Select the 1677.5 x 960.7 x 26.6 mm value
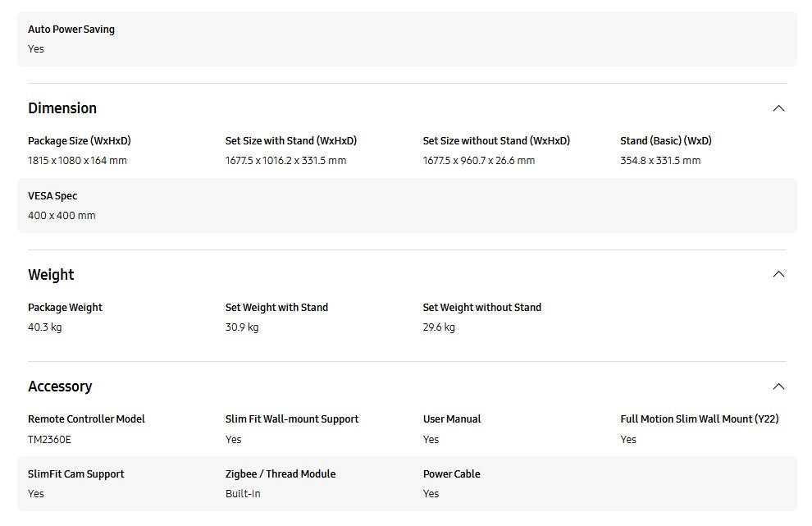The image size is (812, 526). 479,161
